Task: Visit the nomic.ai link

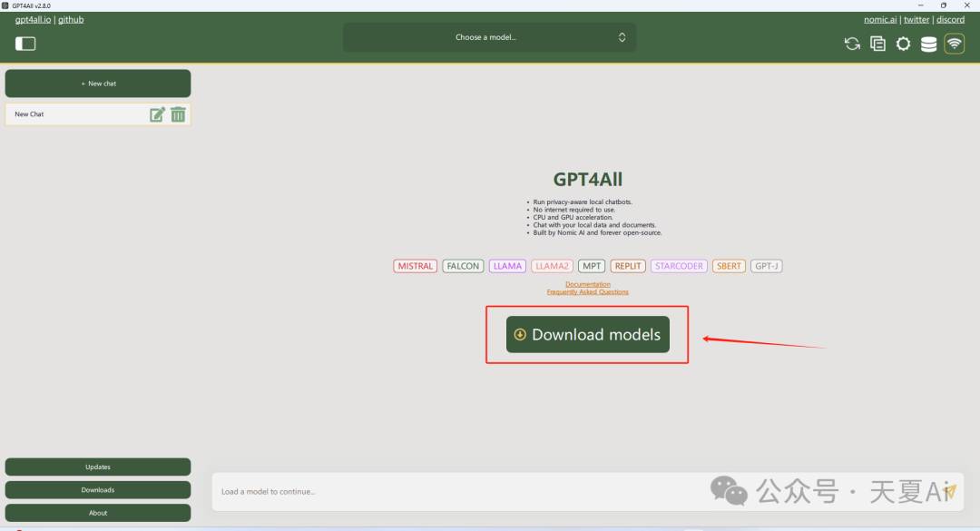Action: tap(880, 19)
